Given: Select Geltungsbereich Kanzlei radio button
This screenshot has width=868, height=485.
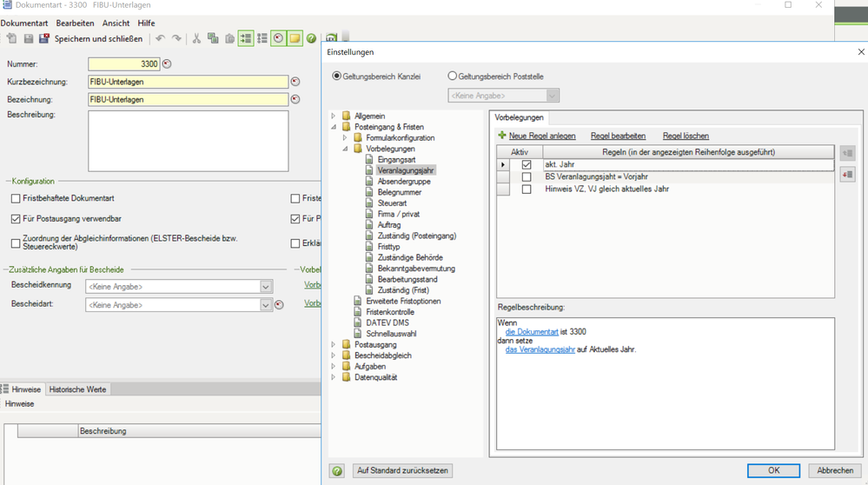Looking at the screenshot, I should [x=336, y=76].
